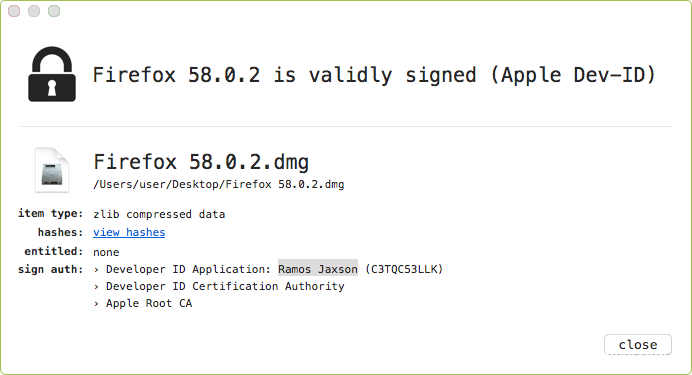Click the team ID C3TQC53LLK text
This screenshot has height=375, width=692.
pos(404,269)
